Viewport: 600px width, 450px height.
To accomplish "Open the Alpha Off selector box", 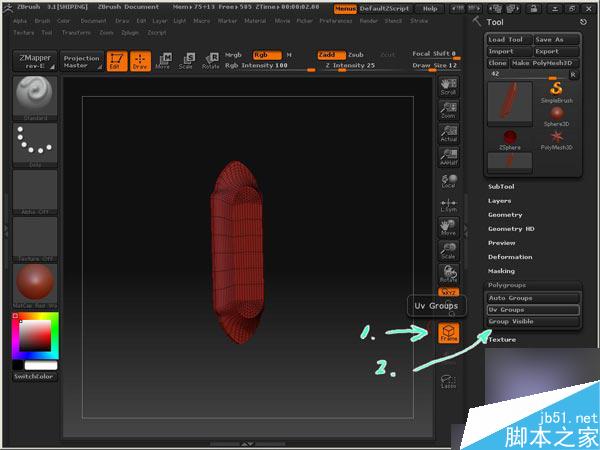I will pyautogui.click(x=35, y=192).
